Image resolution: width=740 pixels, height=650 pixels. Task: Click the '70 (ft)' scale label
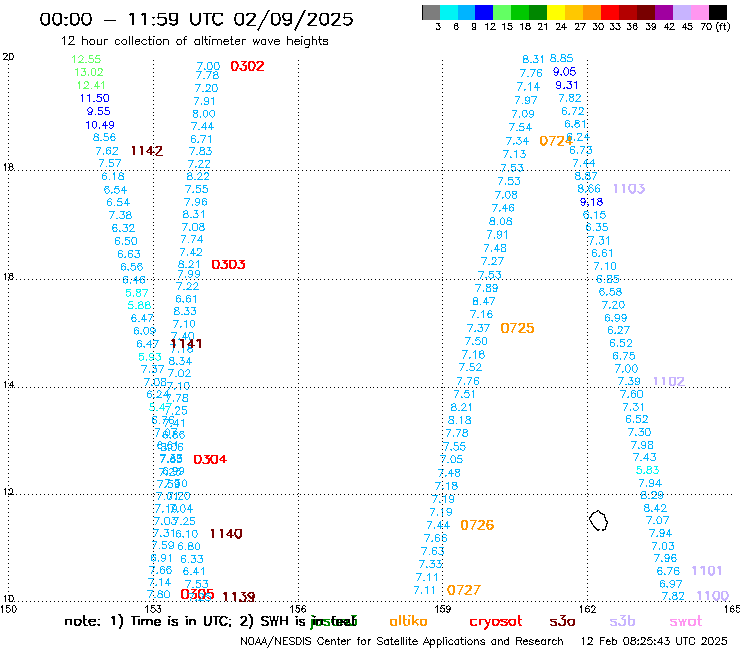715,27
